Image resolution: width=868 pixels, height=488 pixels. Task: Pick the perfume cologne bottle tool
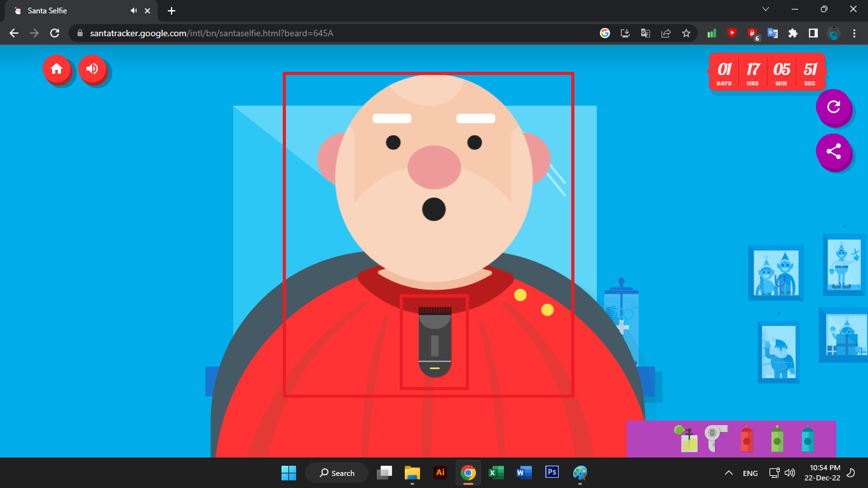coord(687,438)
